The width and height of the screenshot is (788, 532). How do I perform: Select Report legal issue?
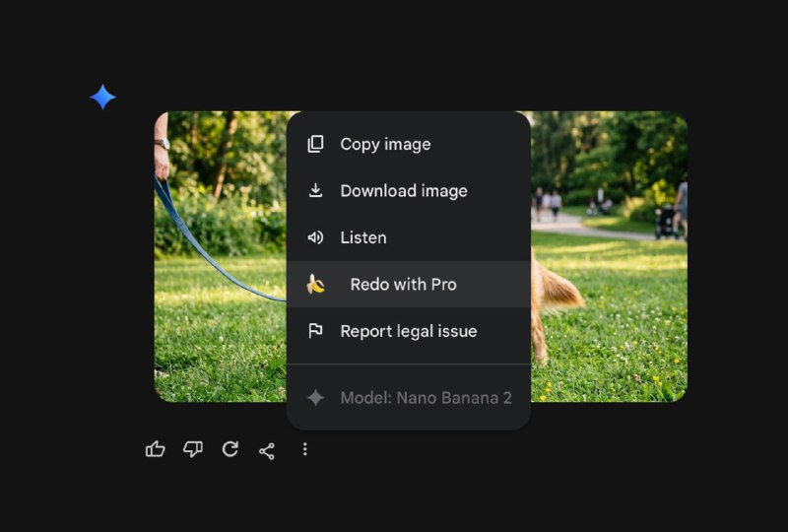(x=408, y=331)
